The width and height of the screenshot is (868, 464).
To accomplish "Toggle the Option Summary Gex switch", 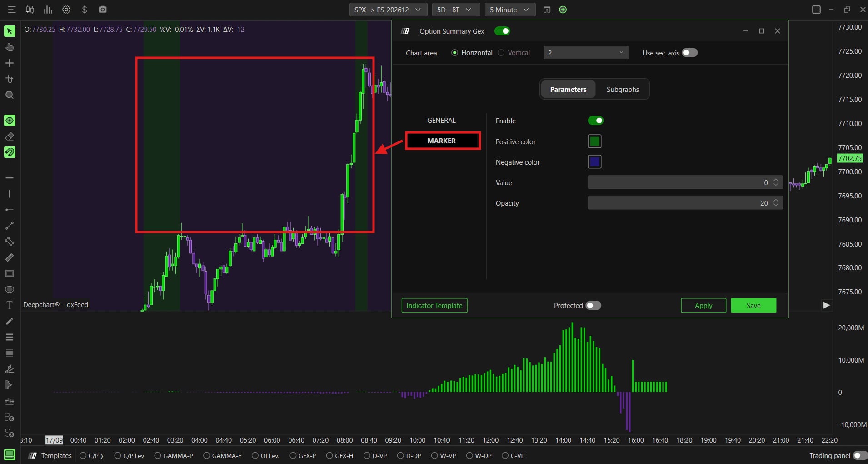I will [502, 31].
